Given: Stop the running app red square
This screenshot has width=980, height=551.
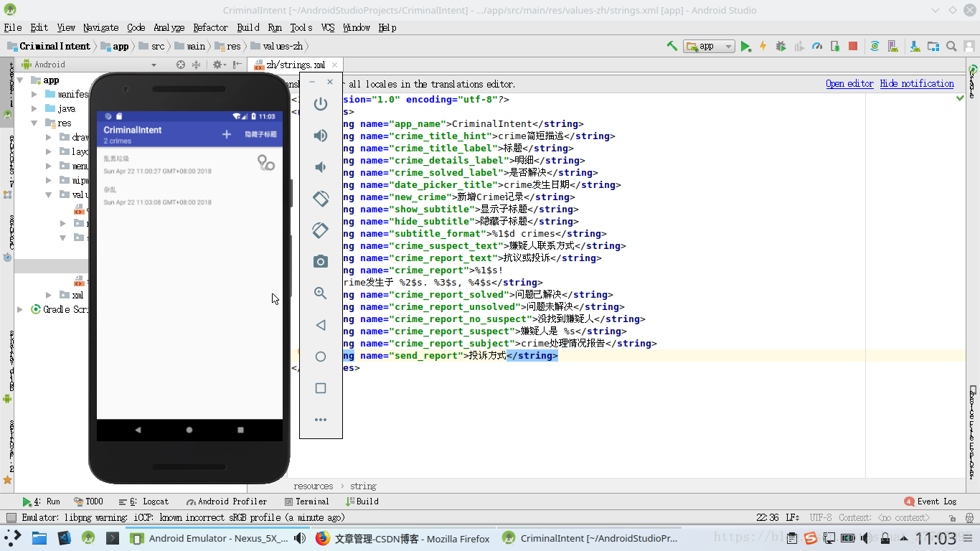Looking at the screenshot, I should [x=853, y=46].
